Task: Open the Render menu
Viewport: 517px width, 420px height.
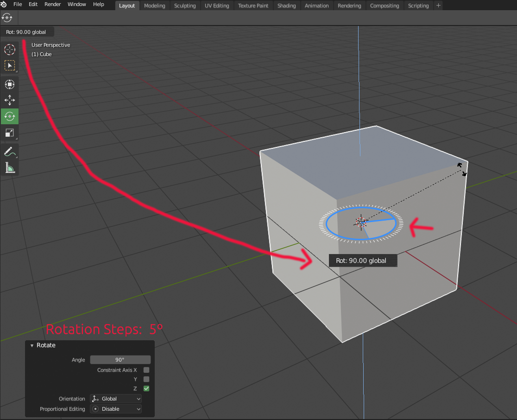Action: click(53, 4)
